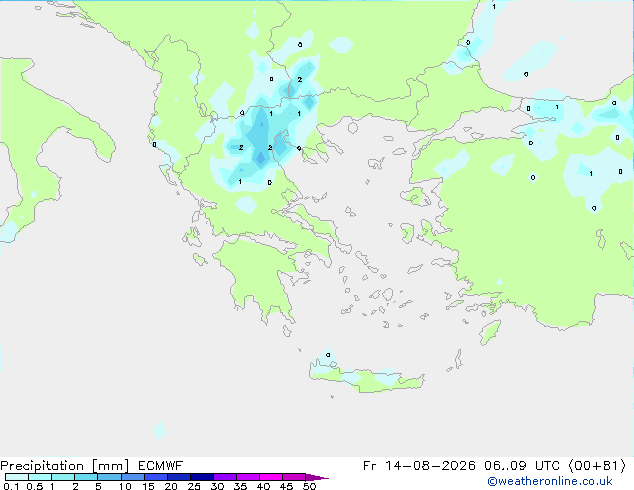Image resolution: width=634 pixels, height=490 pixels.
Task: Click the '25' legend scale label
Action: pos(194,486)
